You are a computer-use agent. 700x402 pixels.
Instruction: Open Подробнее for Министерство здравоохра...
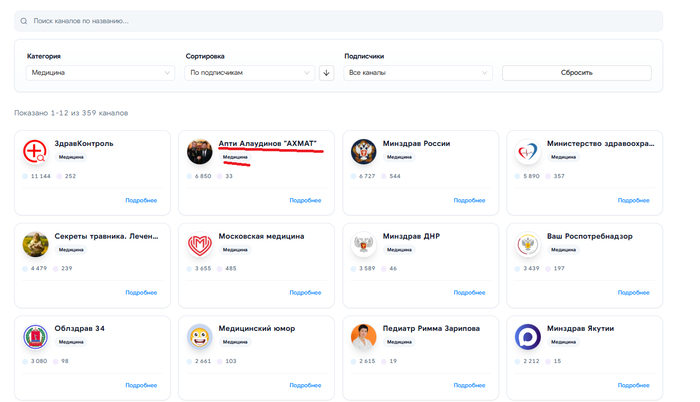click(633, 201)
